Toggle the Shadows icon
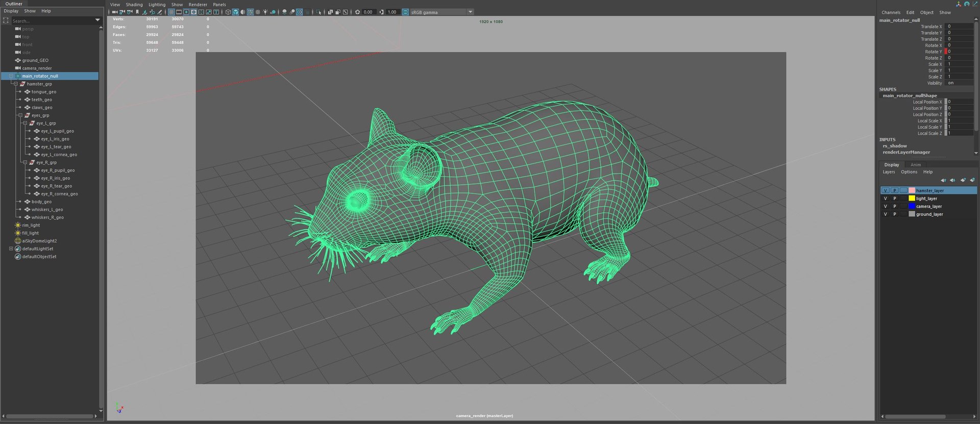 [273, 12]
